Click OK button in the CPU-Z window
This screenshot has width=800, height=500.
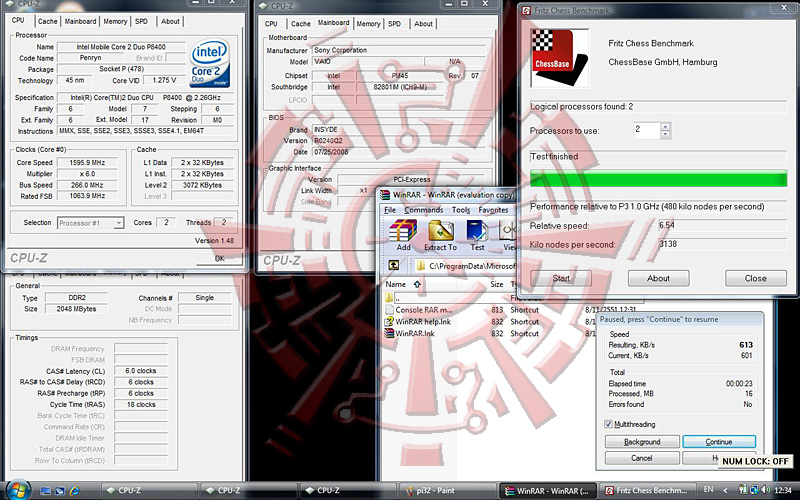coord(219,258)
